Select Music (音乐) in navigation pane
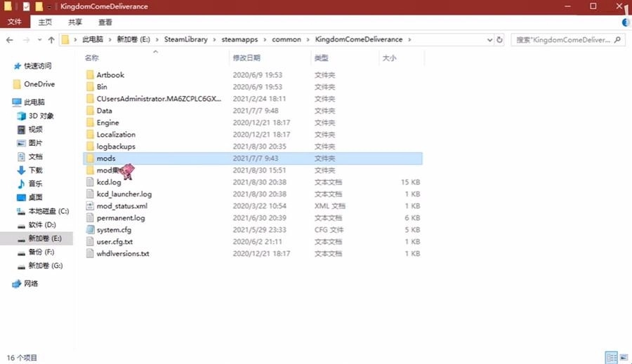 35,184
